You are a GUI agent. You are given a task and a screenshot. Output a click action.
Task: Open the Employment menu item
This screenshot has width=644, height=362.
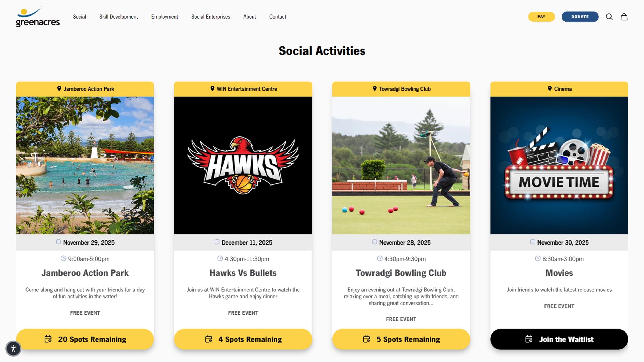click(164, 17)
